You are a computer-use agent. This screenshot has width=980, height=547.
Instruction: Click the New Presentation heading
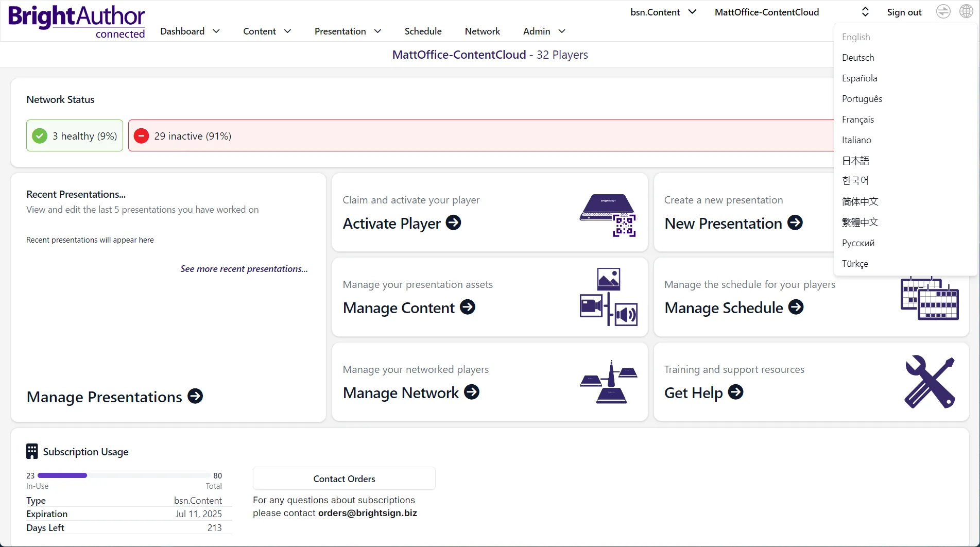point(723,223)
